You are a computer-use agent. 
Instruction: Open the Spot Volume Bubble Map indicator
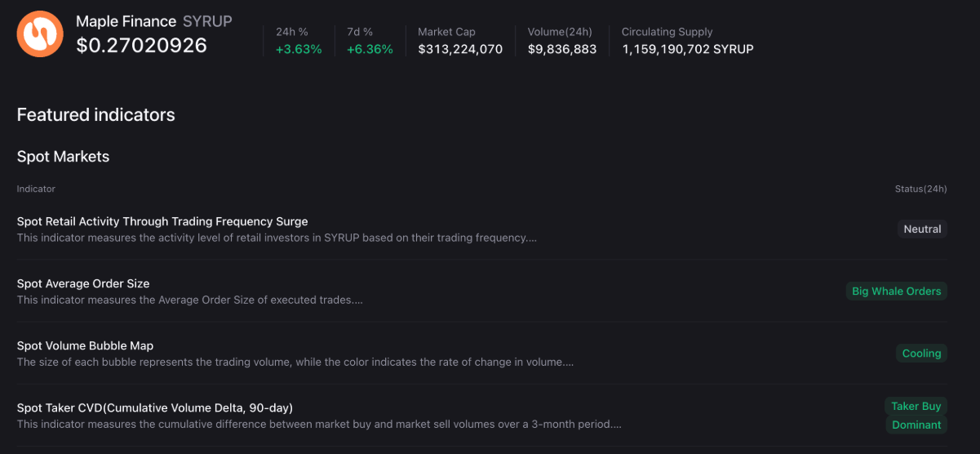(85, 345)
